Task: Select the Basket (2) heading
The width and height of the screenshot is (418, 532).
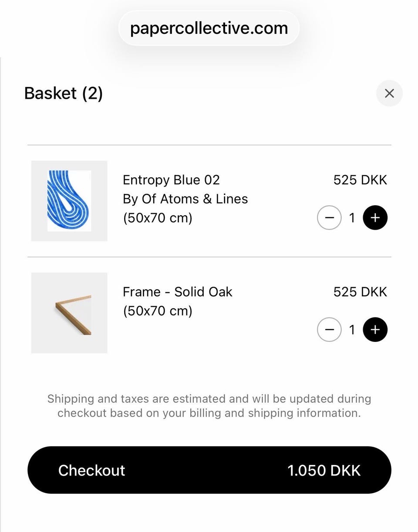Action: (x=64, y=93)
